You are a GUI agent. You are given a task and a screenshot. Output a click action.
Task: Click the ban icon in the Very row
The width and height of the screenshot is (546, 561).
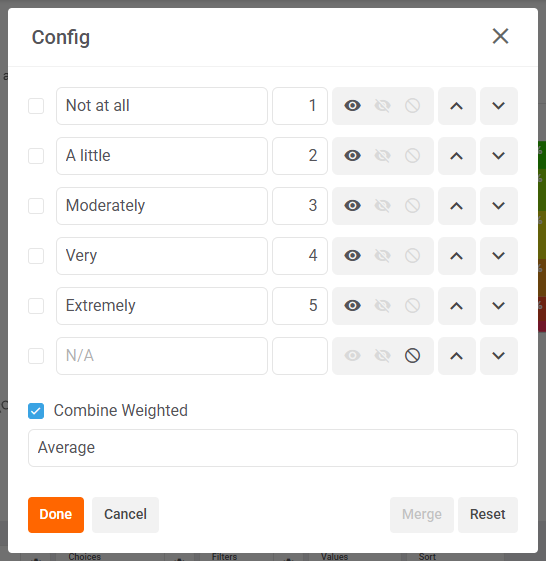(412, 256)
